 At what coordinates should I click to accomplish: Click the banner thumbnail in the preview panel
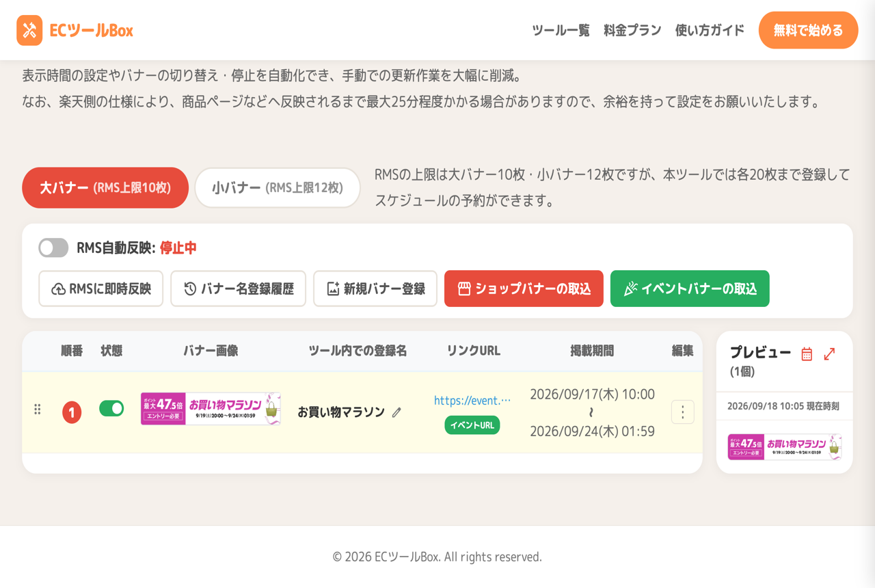click(x=785, y=446)
